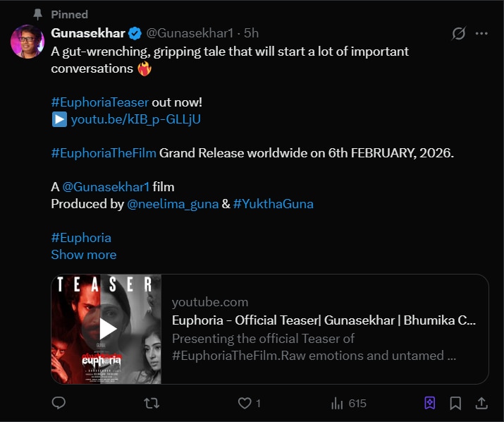Open Gunasekhar's profile picture avatar
Viewport: 504px width, 422px height.
pos(28,43)
